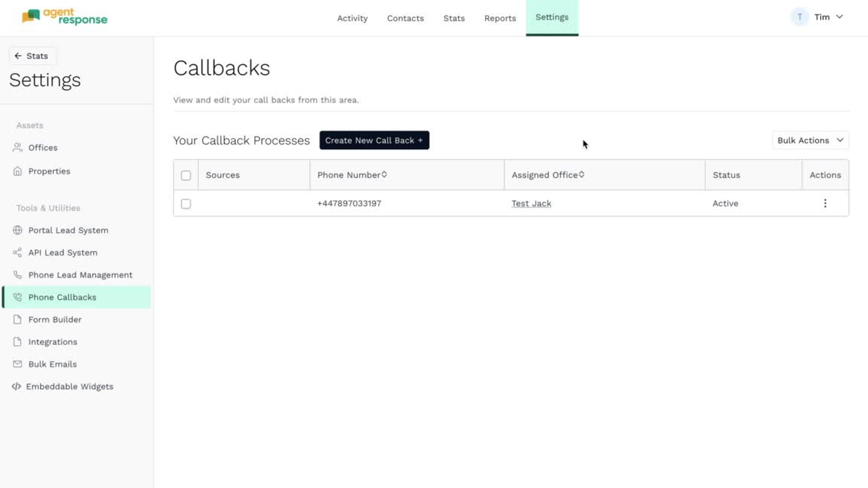Click Create New Call Back button
Screen dimensions: 868x488
374,141
